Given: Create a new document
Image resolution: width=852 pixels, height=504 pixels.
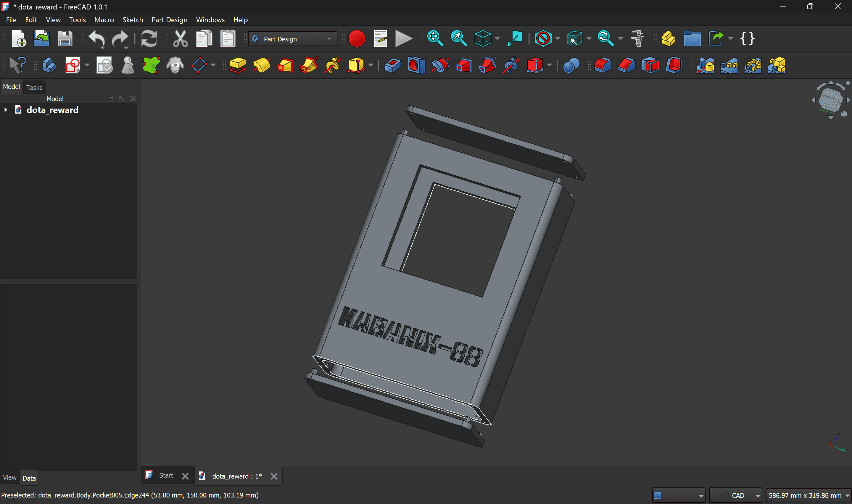Looking at the screenshot, I should pyautogui.click(x=19, y=39).
